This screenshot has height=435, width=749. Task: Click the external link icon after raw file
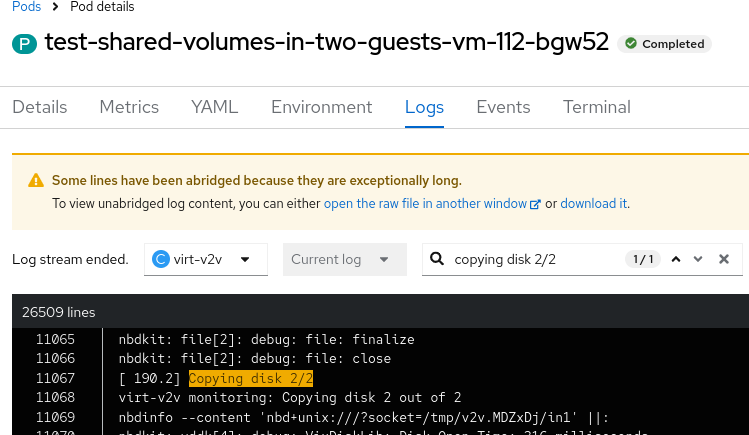coord(535,204)
